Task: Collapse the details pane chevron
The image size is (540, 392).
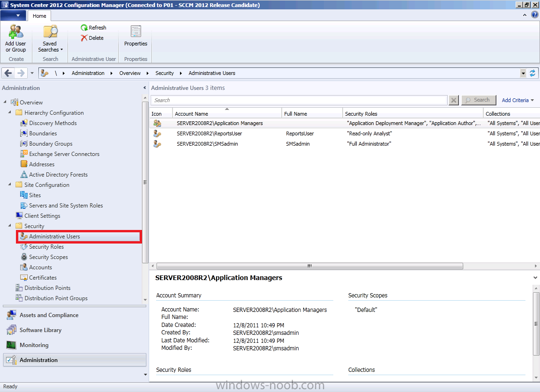Action: 535,278
